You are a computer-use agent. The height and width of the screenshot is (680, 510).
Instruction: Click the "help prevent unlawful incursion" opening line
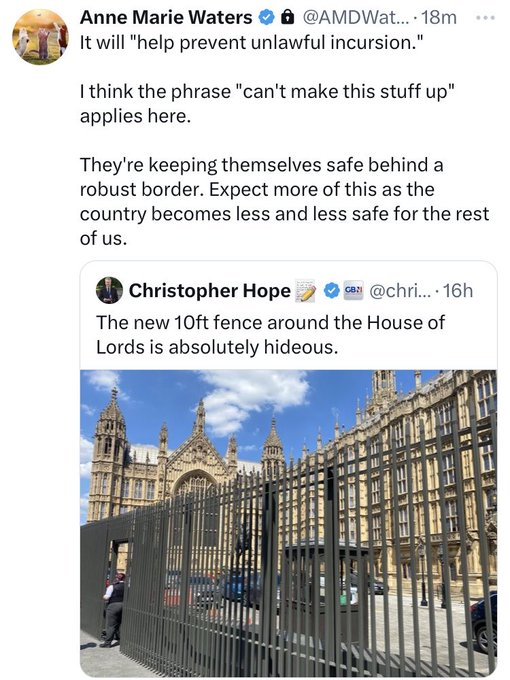[251, 42]
